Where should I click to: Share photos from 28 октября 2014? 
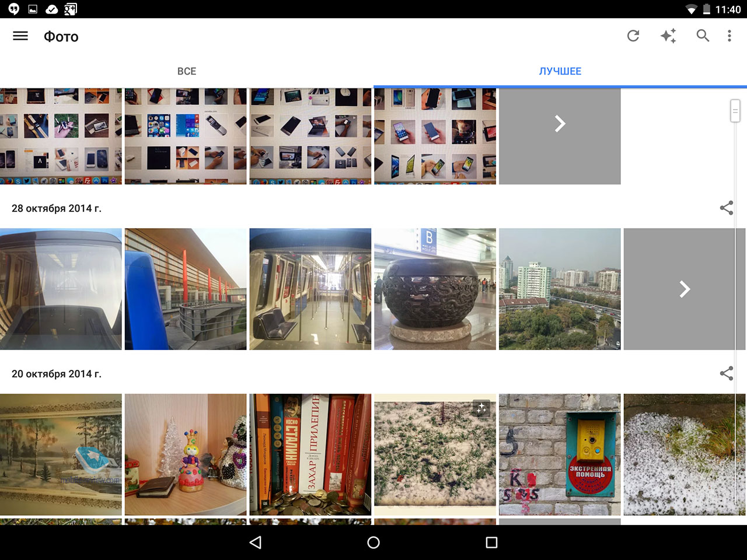(x=727, y=208)
